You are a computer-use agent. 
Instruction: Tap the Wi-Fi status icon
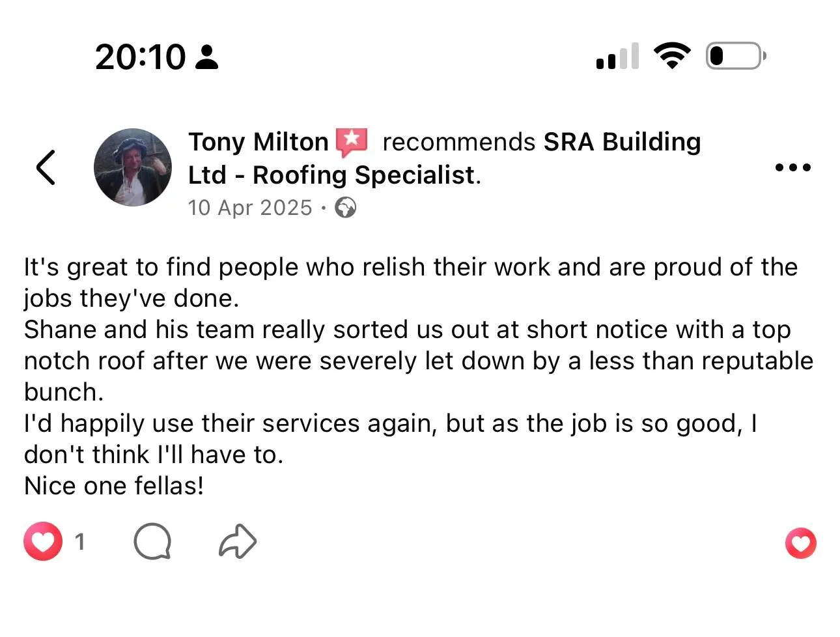pos(672,56)
